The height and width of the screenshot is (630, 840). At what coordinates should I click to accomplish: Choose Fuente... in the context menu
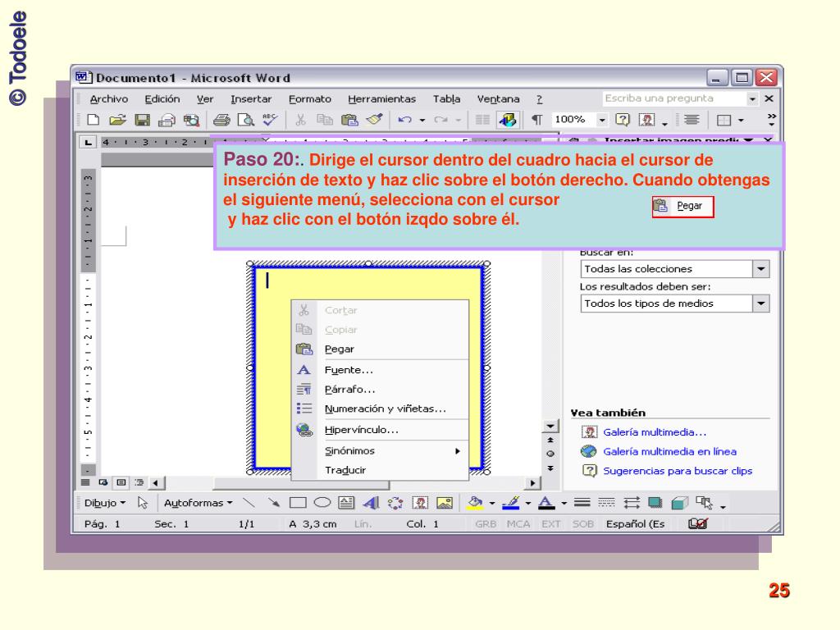point(381,370)
